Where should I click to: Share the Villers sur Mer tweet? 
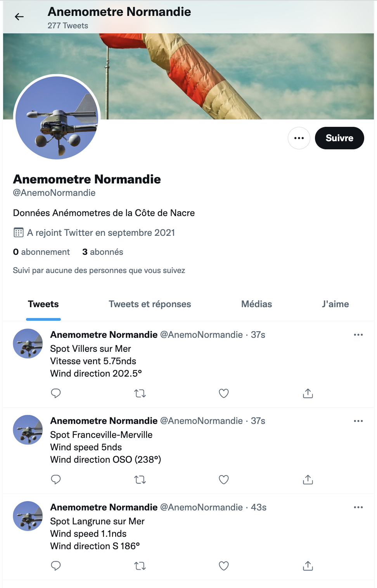[x=308, y=393]
